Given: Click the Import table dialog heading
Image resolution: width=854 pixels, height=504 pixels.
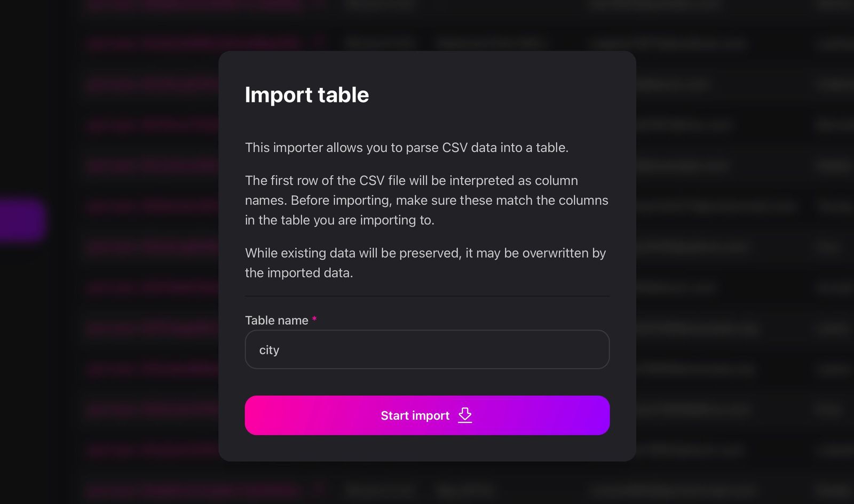Looking at the screenshot, I should click(307, 95).
